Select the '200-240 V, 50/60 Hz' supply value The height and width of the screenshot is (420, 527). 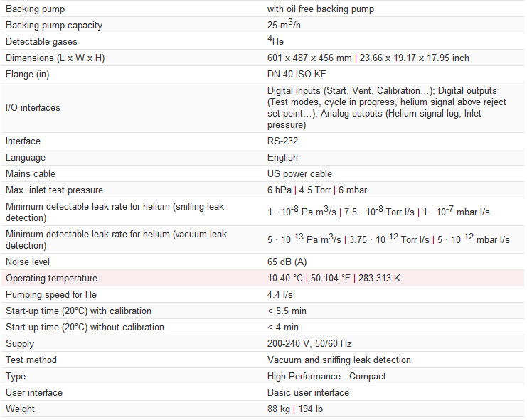point(309,343)
